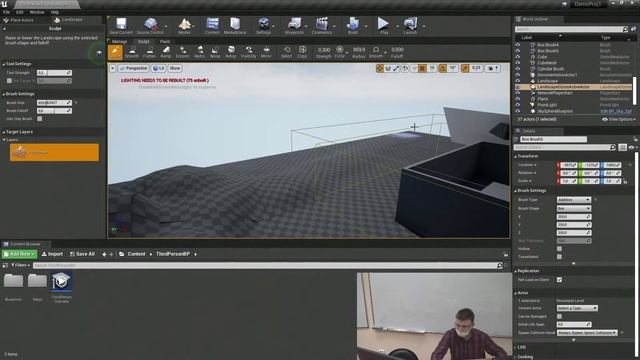Click the Brush Falloff slider field
This screenshot has width=640, height=360.
tap(54, 111)
